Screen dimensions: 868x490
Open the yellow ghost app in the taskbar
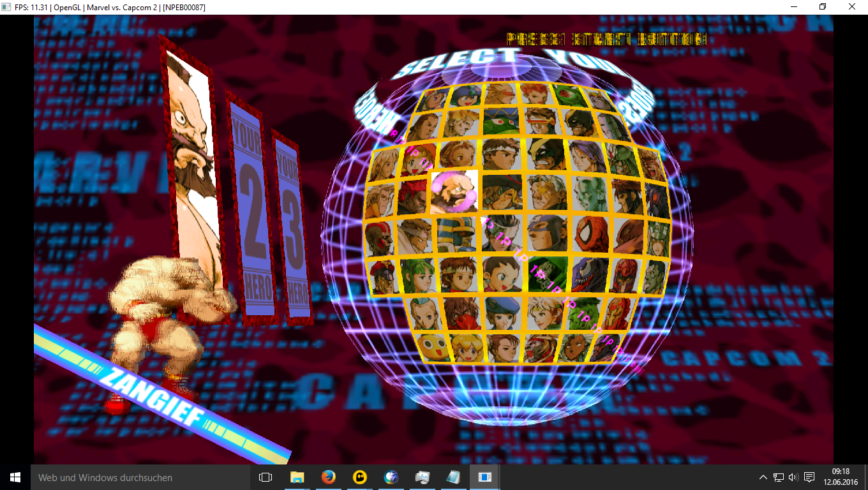coord(359,477)
